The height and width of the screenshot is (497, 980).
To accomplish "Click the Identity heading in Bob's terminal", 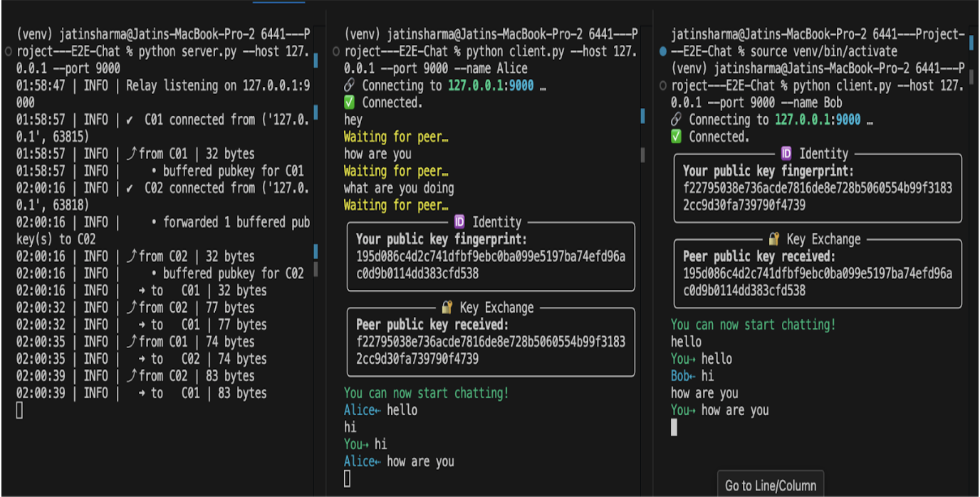I will pos(823,154).
